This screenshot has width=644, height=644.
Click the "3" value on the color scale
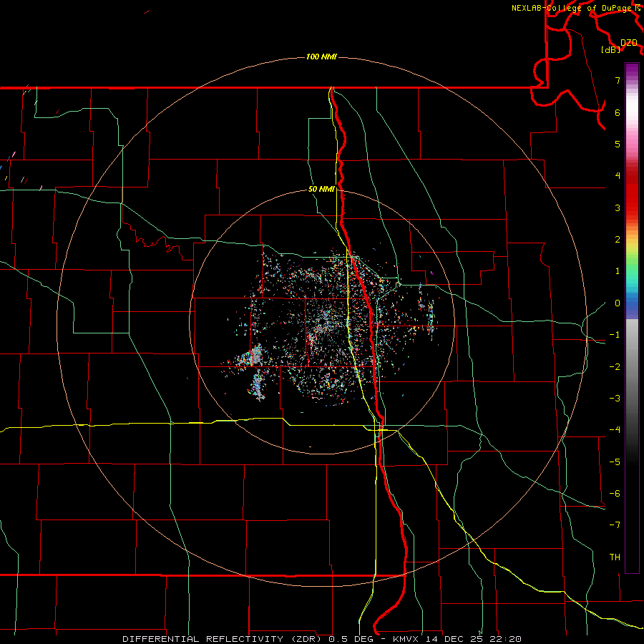point(618,208)
